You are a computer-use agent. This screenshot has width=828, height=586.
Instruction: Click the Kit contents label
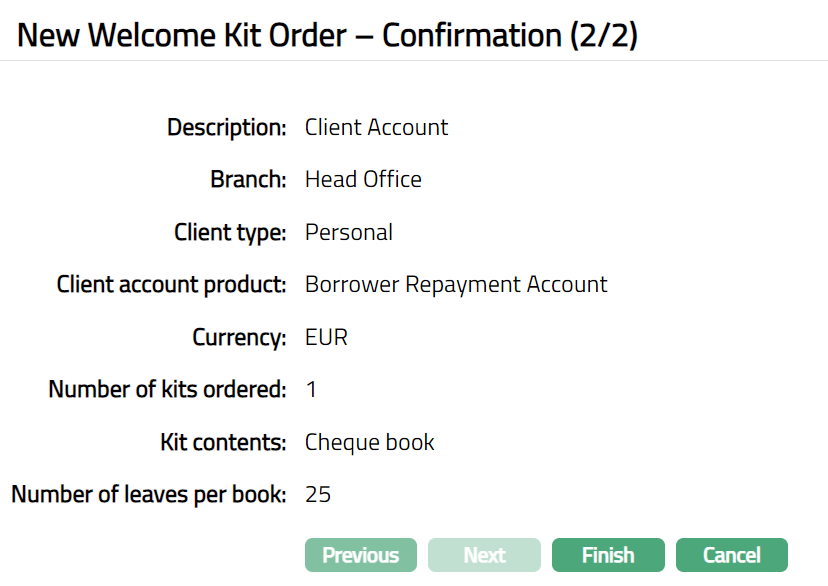tap(224, 442)
